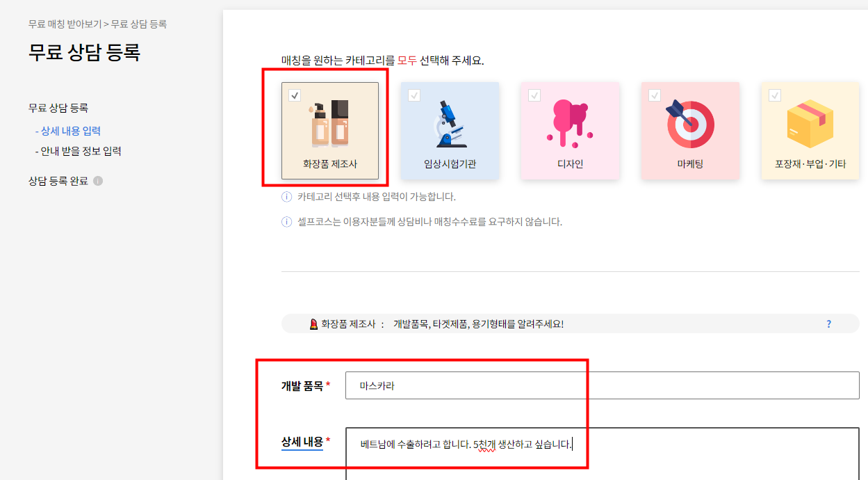868x480 pixels.
Task: Click the lipstick icon in the 화장품 제조사 hint bar
Action: click(x=314, y=324)
